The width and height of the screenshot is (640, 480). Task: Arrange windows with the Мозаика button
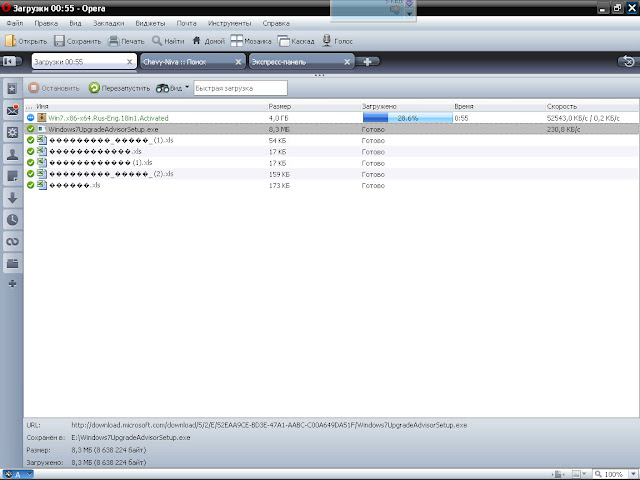point(251,41)
